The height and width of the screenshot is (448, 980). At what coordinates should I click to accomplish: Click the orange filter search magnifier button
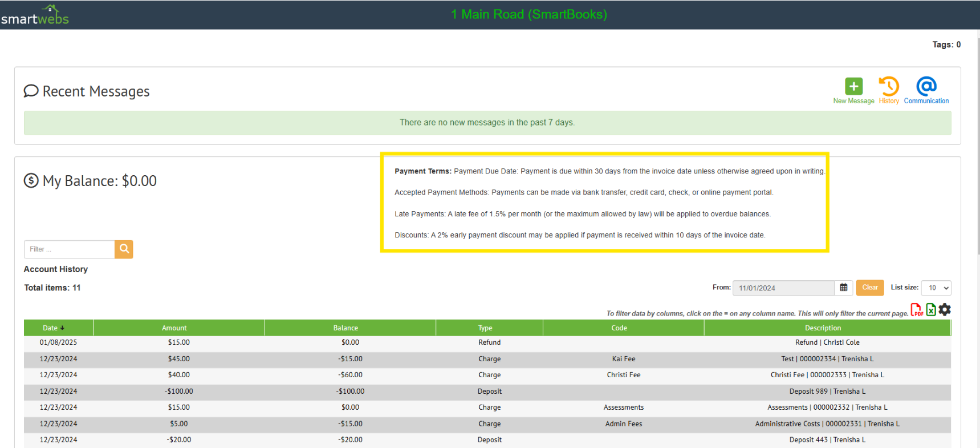[124, 249]
